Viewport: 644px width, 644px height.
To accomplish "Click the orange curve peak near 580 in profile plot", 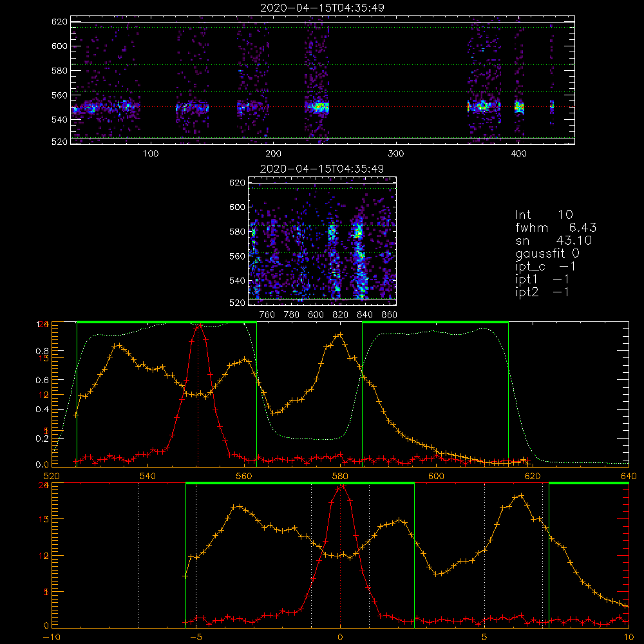I will pyautogui.click(x=339, y=336).
